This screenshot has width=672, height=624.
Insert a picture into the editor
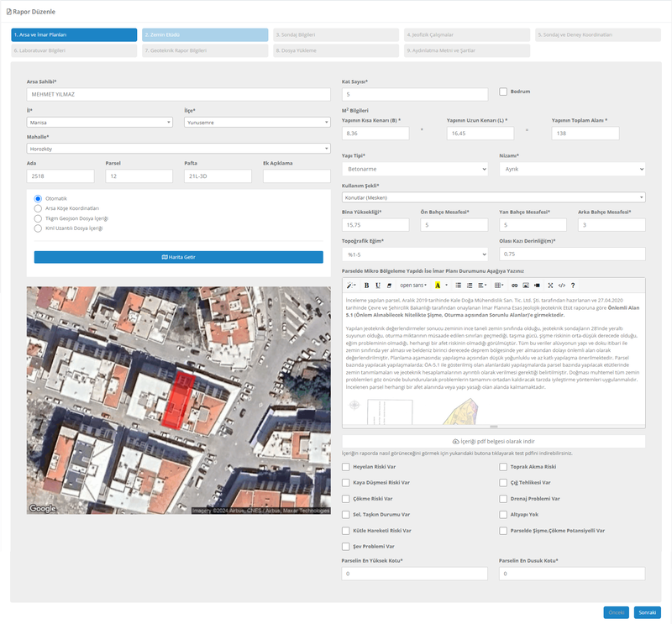(526, 286)
